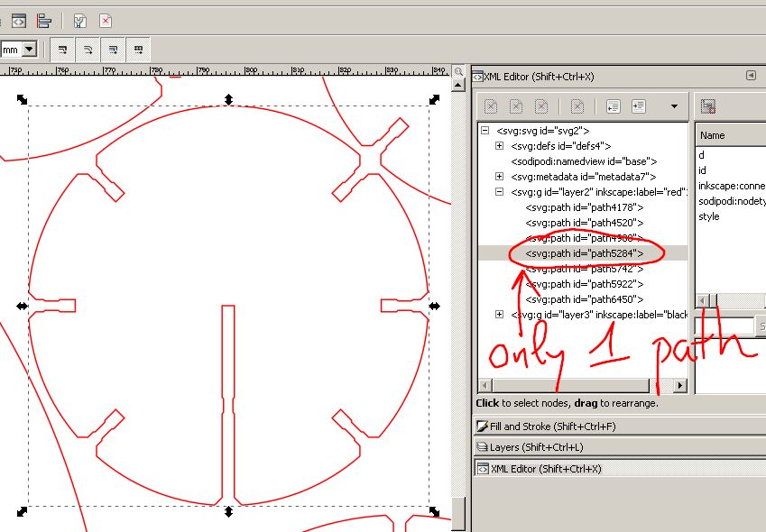Select the sodipodi:nodetypes attribute row
The image size is (766, 532).
(730, 201)
